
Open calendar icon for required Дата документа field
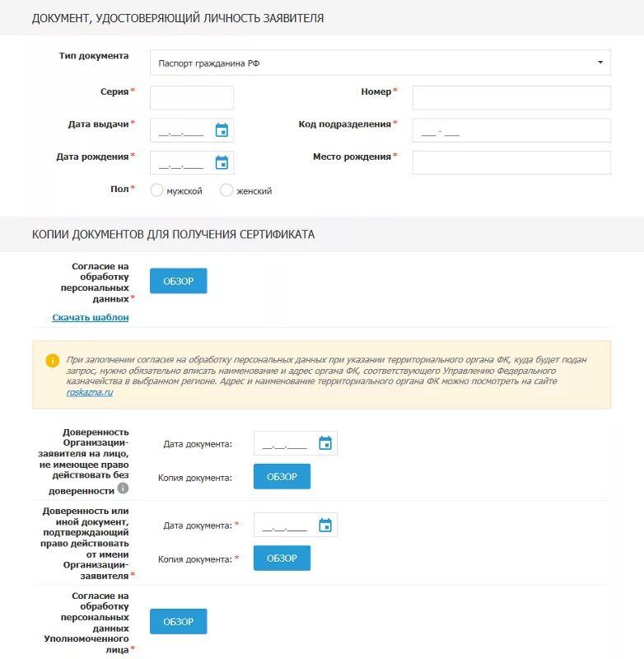(325, 525)
